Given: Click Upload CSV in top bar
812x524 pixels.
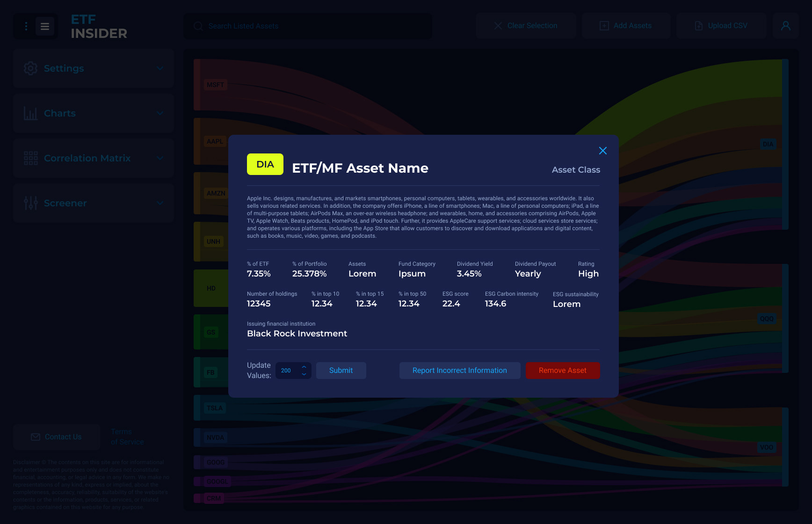Looking at the screenshot, I should pos(721,26).
